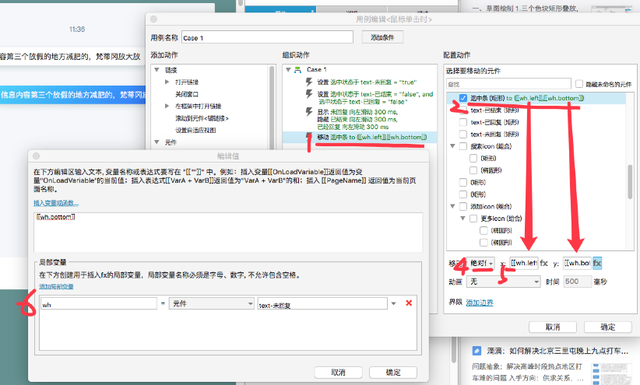Image resolution: width=640 pixels, height=385 pixels.
Task: Click the 添加边界 link
Action: coord(479,303)
